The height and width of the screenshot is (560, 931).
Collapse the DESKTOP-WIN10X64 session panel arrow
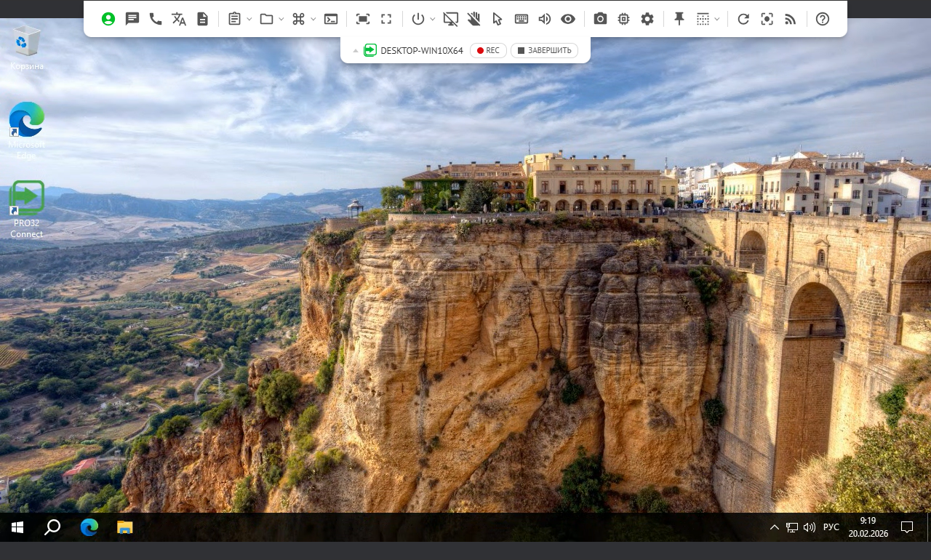[356, 51]
